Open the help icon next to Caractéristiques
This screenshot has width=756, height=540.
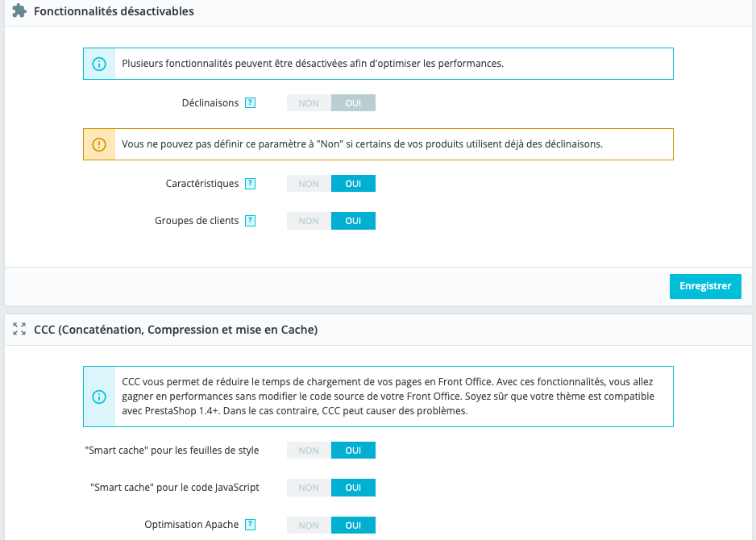[251, 184]
